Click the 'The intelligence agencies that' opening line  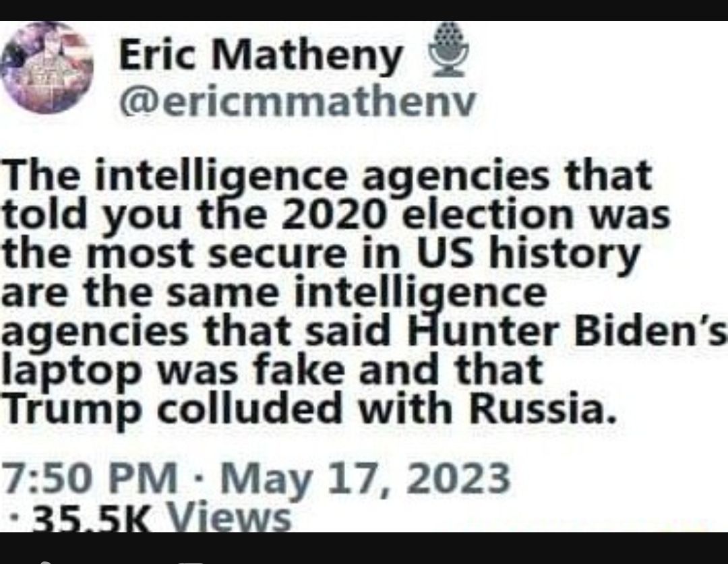tap(327, 175)
